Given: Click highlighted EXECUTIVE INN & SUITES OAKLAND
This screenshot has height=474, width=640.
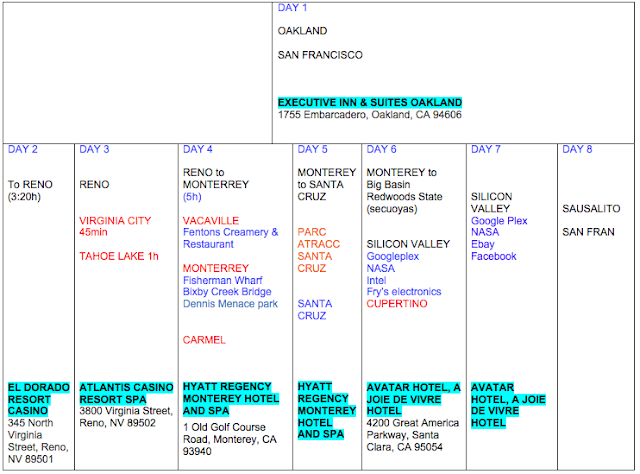Looking at the screenshot, I should click(x=370, y=102).
